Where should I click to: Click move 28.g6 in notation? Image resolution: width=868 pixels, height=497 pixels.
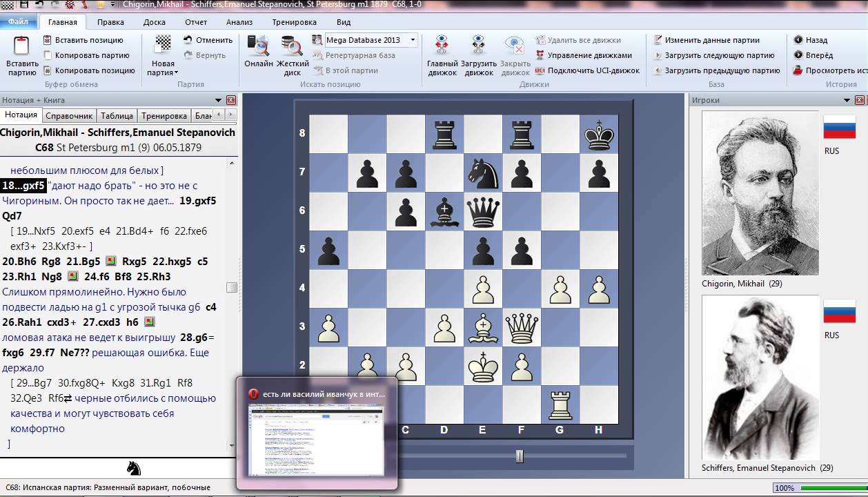[194, 338]
